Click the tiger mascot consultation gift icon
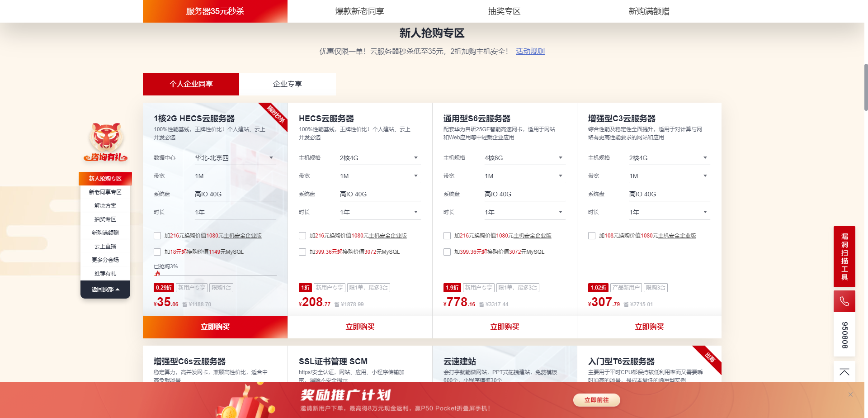 tap(105, 142)
